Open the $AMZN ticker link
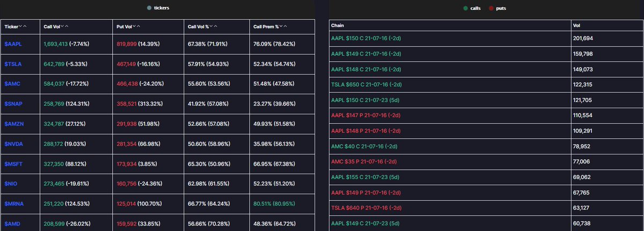The height and width of the screenshot is (231, 644). click(x=13, y=124)
